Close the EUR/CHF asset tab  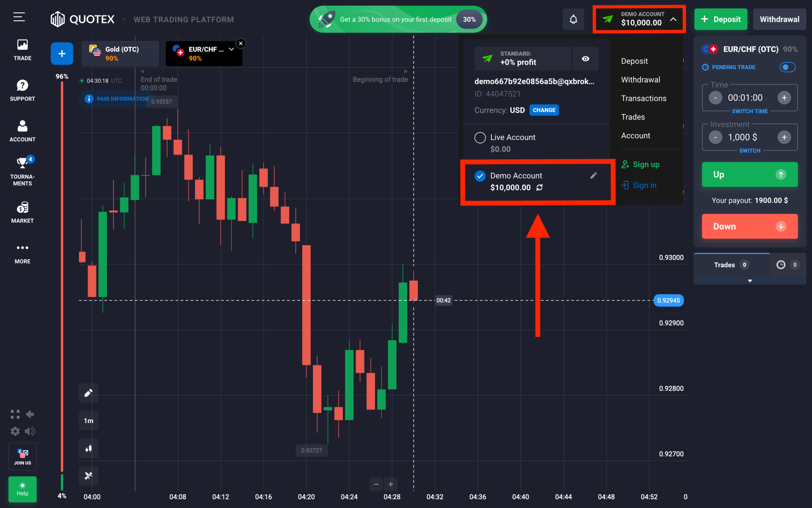click(x=241, y=44)
